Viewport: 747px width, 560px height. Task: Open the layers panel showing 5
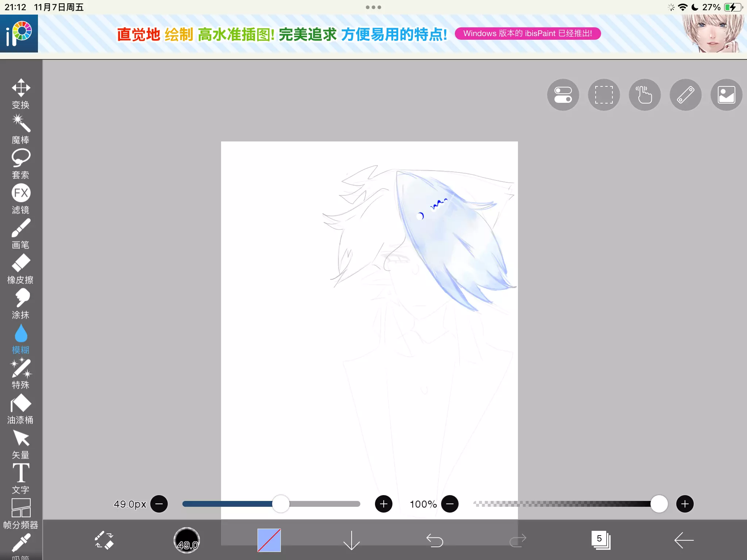pos(600,540)
